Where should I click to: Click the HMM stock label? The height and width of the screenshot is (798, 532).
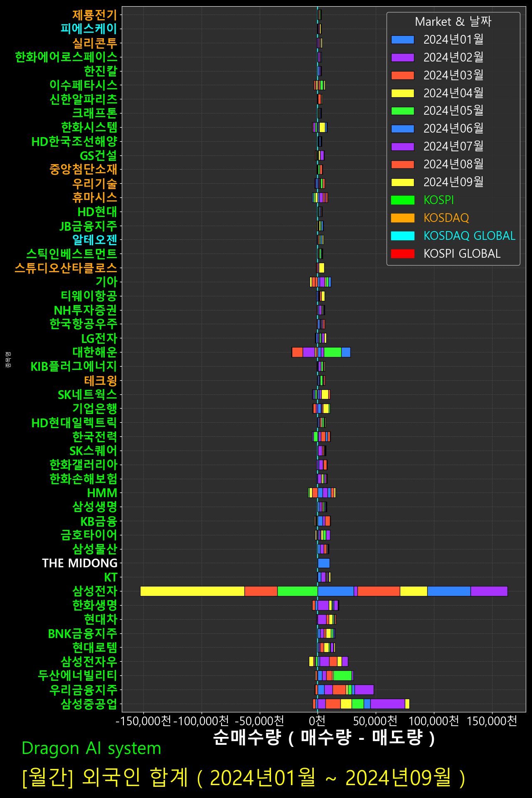102,493
